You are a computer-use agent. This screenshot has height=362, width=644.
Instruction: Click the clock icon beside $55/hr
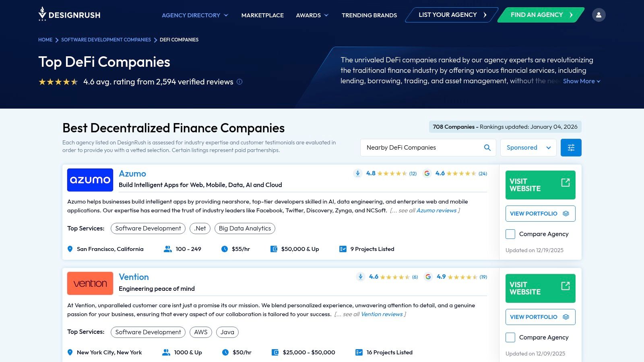(225, 249)
